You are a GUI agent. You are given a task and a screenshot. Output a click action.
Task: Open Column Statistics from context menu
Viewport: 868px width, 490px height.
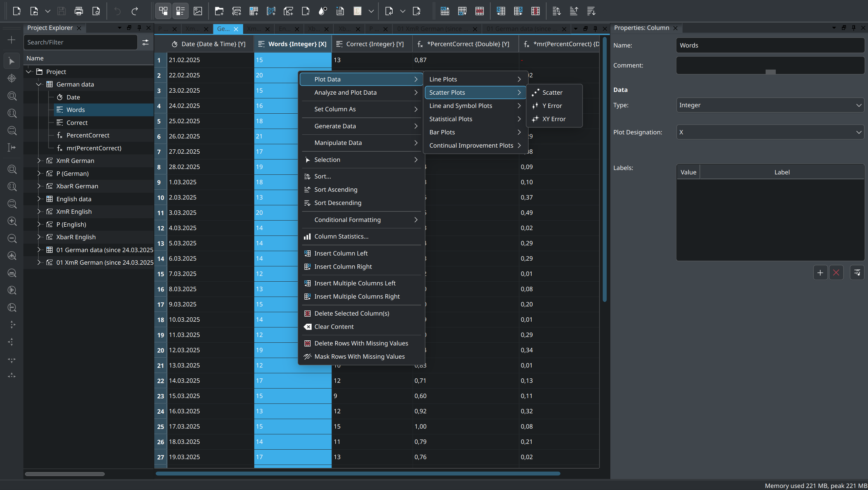(341, 237)
